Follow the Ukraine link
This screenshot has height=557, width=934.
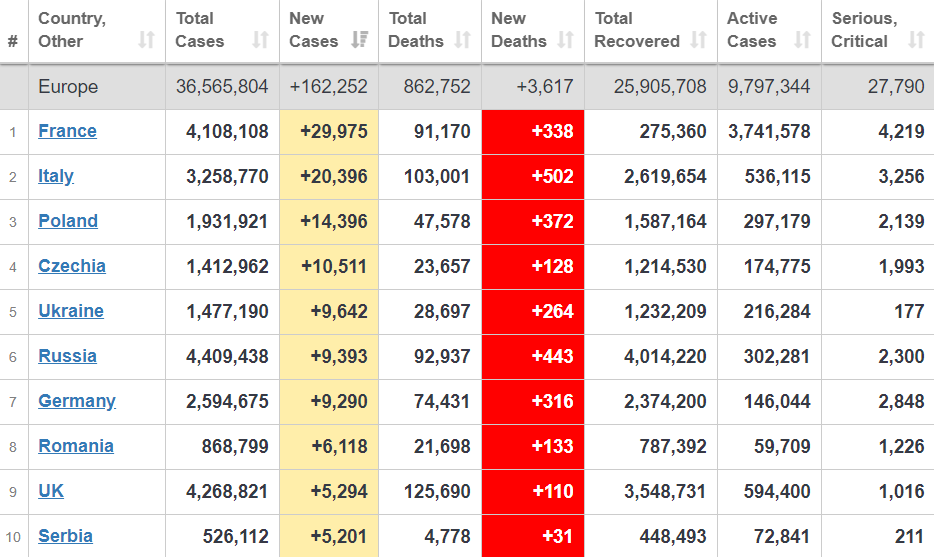[71, 311]
